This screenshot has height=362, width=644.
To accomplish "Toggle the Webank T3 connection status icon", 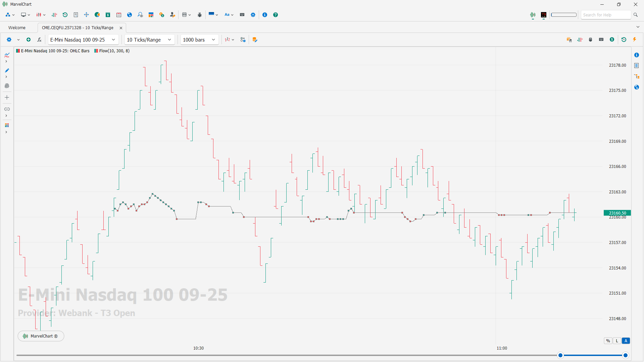I will pos(544,15).
